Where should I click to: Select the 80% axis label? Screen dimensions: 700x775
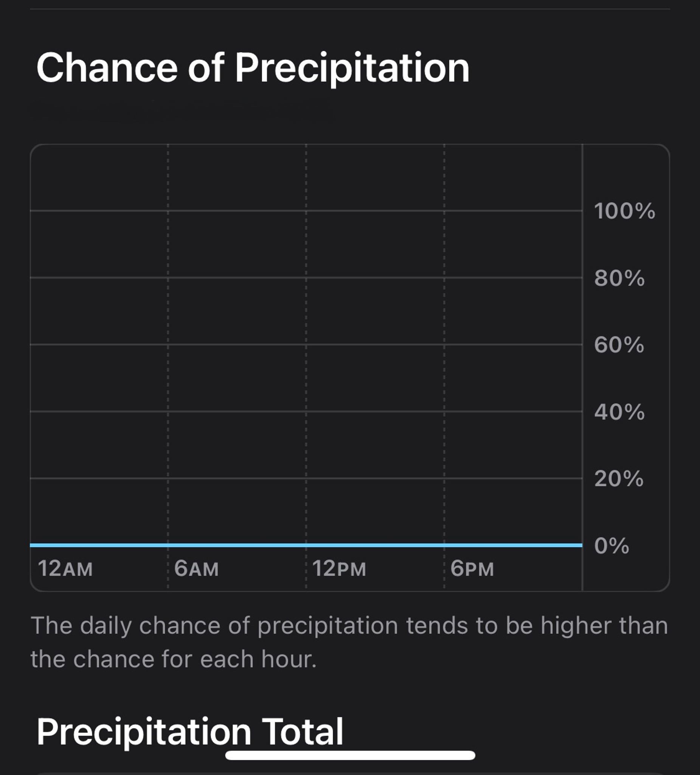click(619, 278)
